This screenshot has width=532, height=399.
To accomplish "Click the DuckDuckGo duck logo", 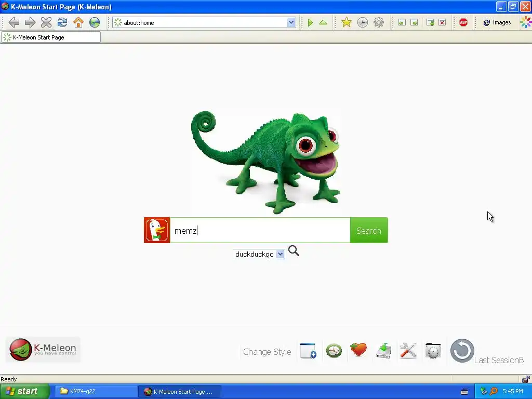I will pos(157,230).
